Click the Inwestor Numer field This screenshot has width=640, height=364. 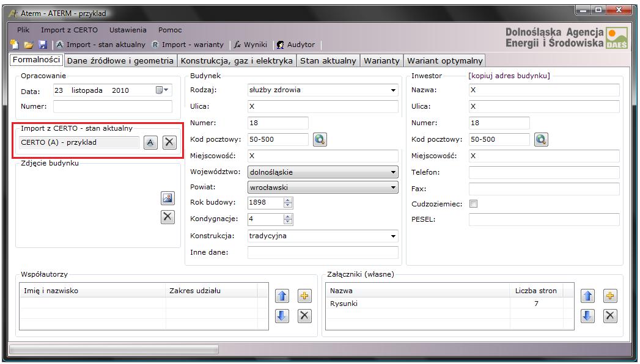pos(499,123)
